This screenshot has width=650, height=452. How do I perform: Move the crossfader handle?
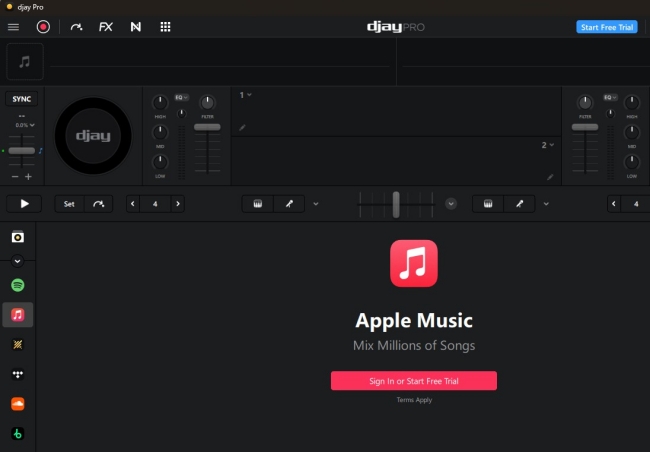click(x=396, y=204)
